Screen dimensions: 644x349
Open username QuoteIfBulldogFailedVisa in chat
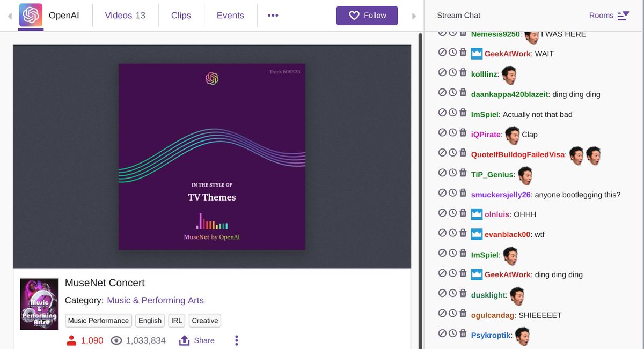tap(518, 154)
